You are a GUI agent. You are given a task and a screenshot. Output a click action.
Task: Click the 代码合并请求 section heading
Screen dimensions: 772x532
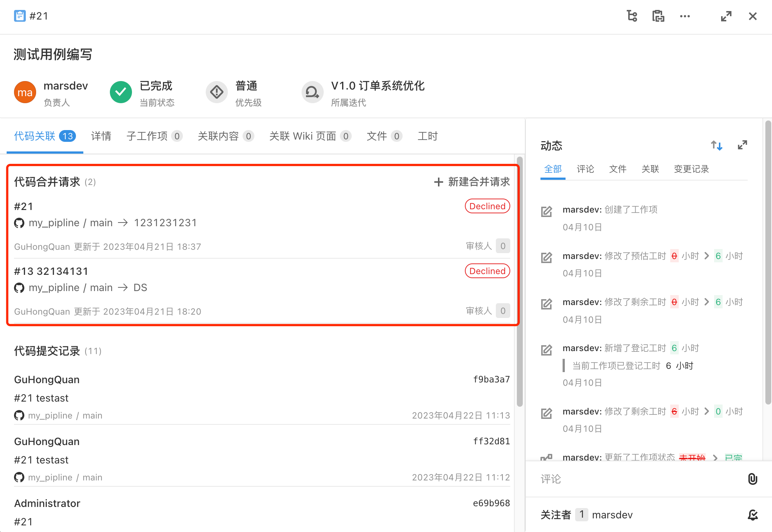[47, 182]
